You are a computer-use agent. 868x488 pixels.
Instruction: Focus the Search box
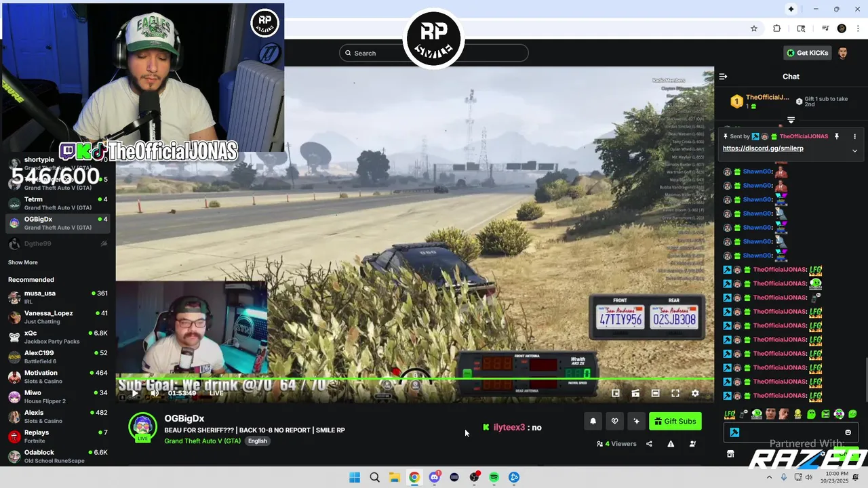pyautogui.click(x=434, y=53)
